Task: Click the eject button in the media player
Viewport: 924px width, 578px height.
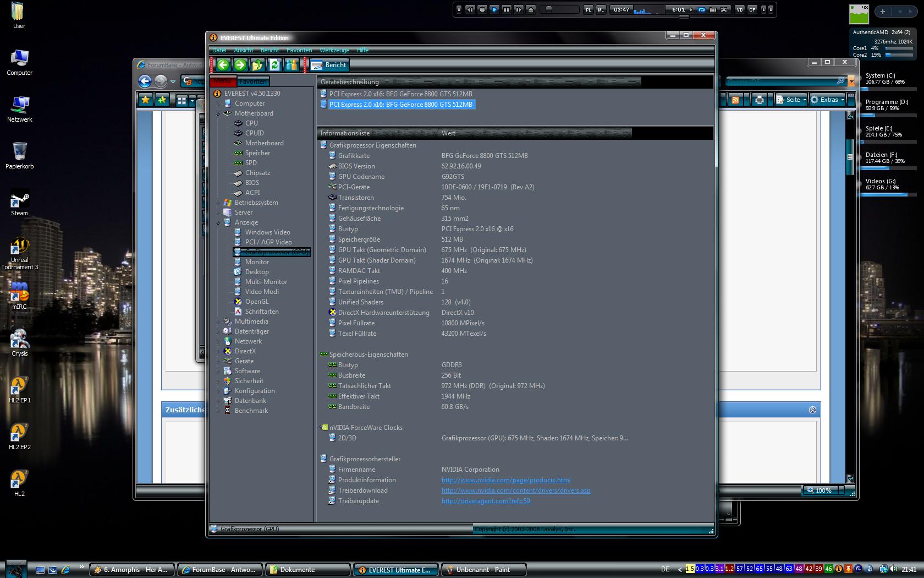Action: 531,9
